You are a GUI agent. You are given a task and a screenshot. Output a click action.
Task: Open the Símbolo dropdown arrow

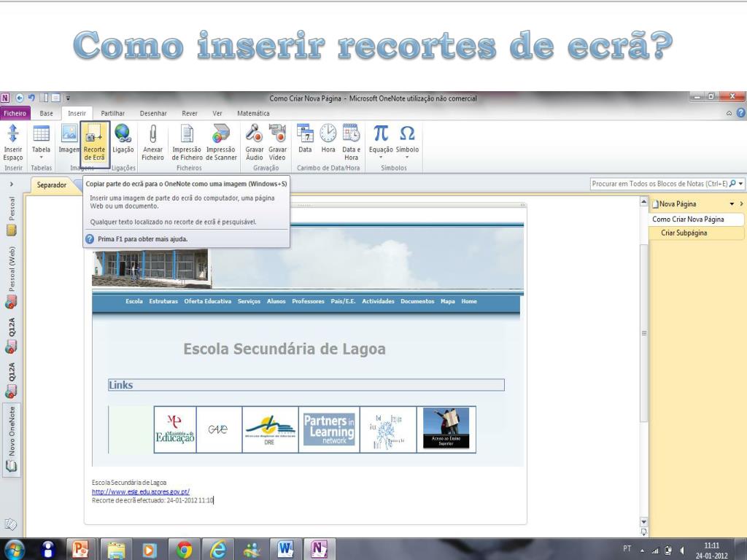(407, 157)
